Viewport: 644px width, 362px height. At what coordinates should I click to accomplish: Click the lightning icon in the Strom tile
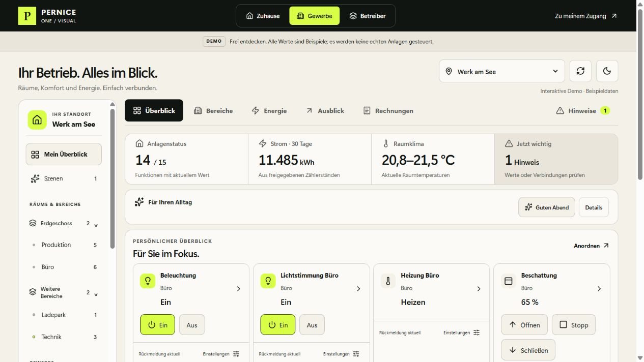coord(263,143)
